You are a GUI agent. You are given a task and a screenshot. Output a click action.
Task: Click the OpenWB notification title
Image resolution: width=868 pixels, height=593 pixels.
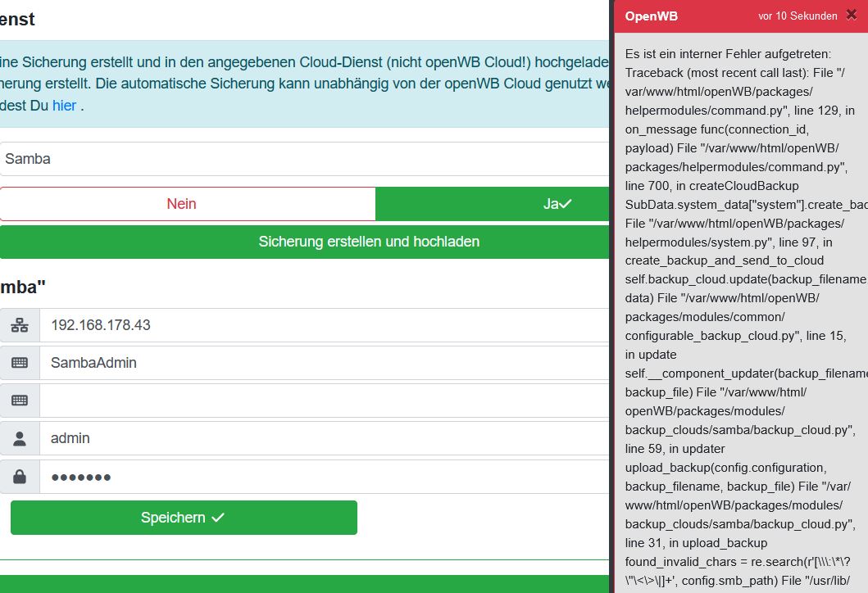[x=651, y=16]
